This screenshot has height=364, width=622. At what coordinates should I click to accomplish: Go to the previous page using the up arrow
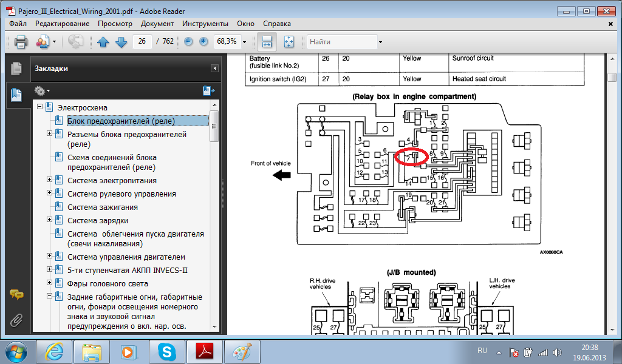103,42
